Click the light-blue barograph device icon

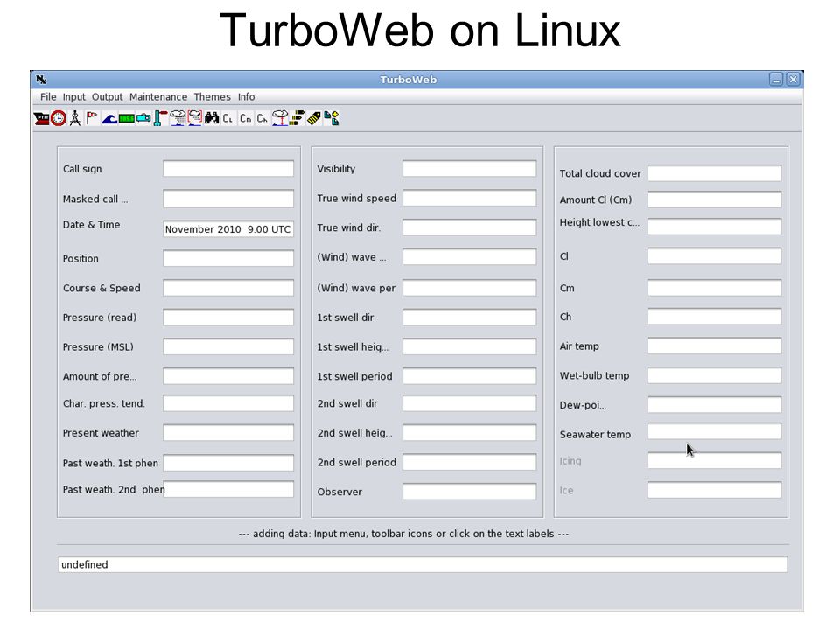click(143, 118)
